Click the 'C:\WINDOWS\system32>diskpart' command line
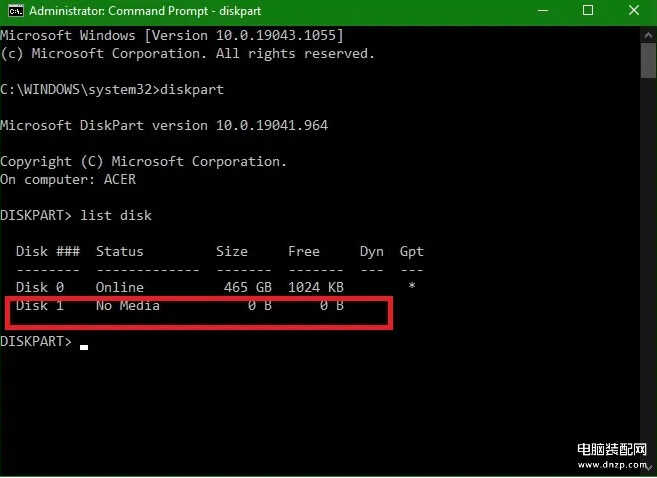 click(112, 90)
